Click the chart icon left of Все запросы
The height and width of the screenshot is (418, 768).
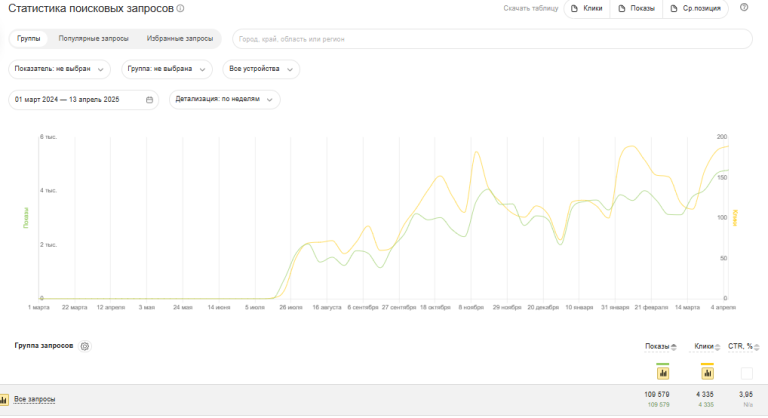(x=3, y=400)
